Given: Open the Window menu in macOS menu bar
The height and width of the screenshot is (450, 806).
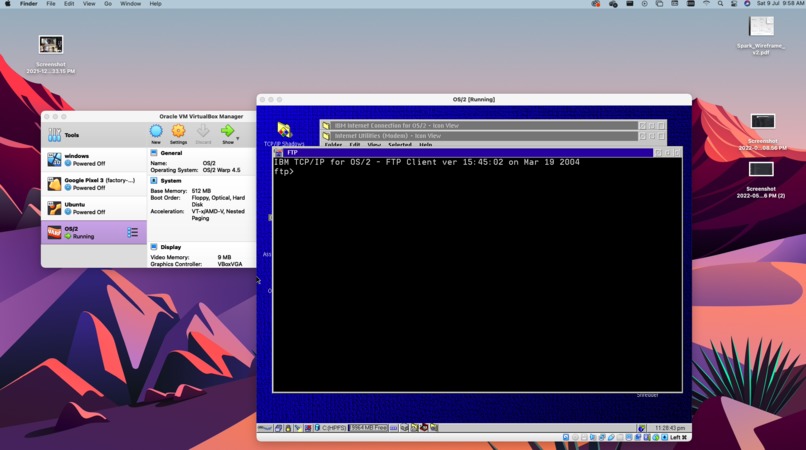Looking at the screenshot, I should point(131,4).
